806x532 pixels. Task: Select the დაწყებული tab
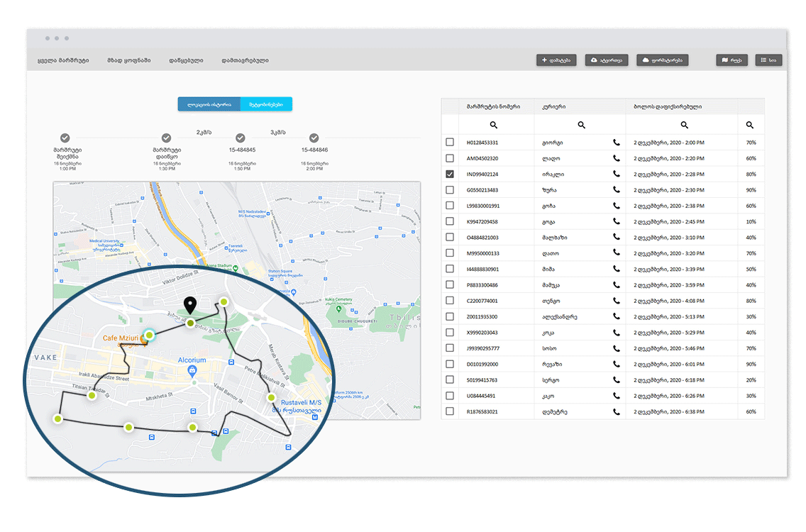186,60
